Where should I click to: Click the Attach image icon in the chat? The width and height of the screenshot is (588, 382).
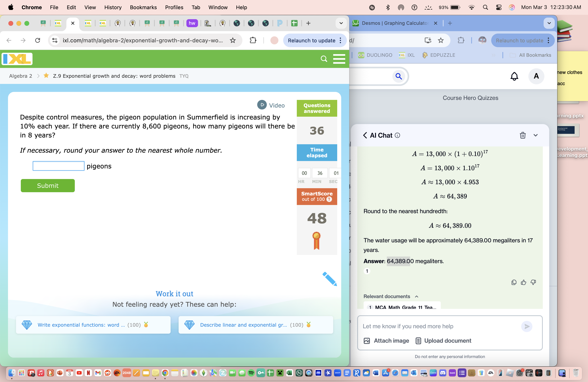pos(367,340)
